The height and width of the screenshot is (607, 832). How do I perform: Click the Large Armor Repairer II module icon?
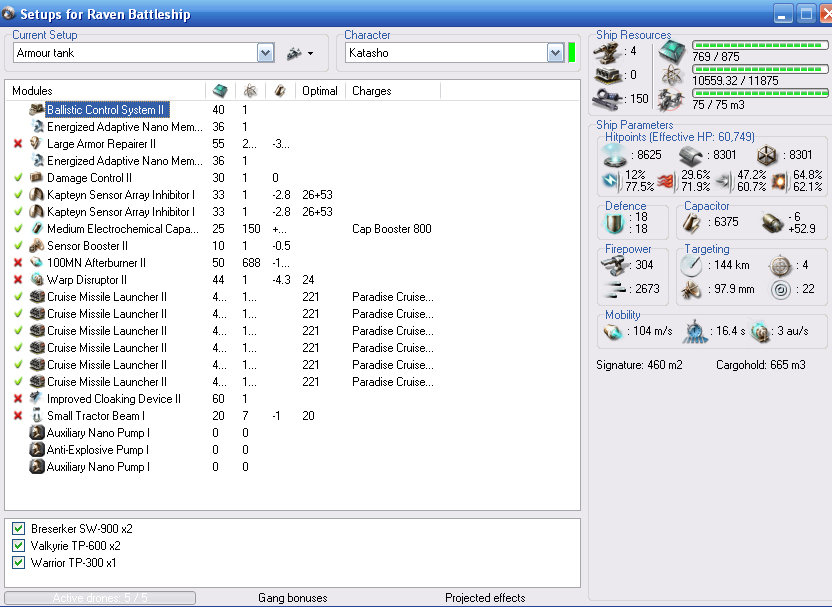pyautogui.click(x=37, y=144)
